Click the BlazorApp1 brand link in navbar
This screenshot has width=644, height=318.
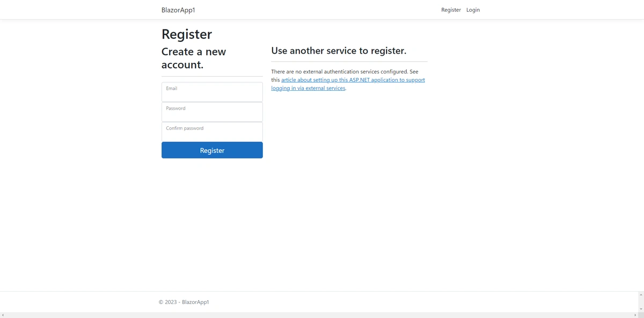click(178, 10)
